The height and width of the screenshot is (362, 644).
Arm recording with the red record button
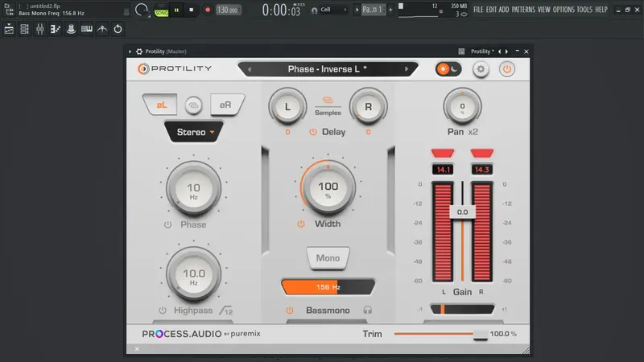(x=208, y=10)
